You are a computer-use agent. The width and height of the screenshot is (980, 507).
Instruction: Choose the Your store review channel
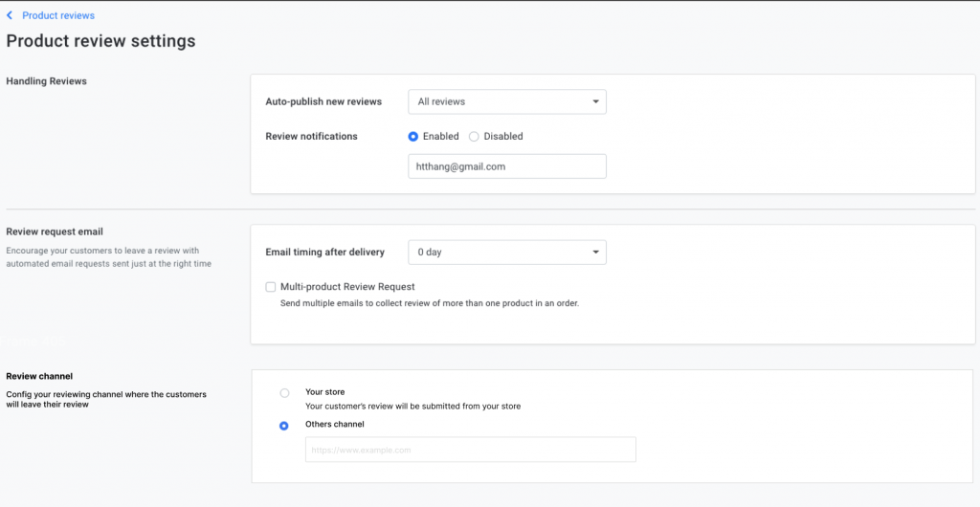pos(284,393)
